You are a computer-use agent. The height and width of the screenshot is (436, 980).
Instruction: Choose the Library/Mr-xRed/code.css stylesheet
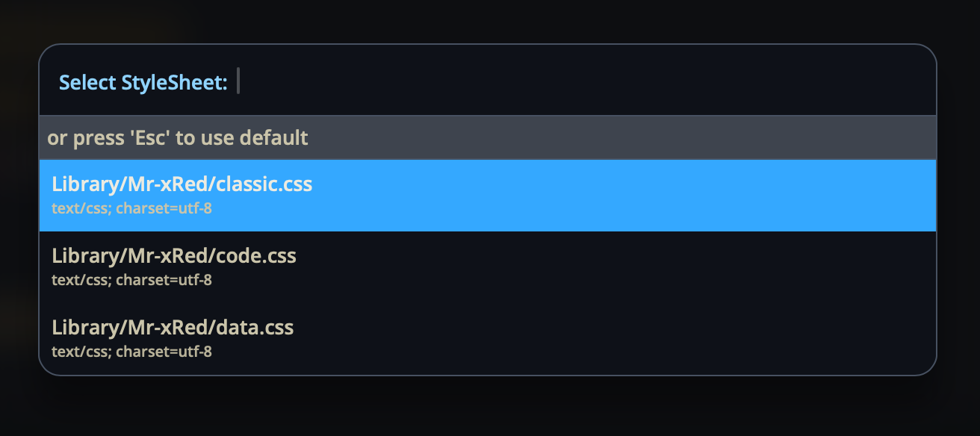(x=173, y=256)
